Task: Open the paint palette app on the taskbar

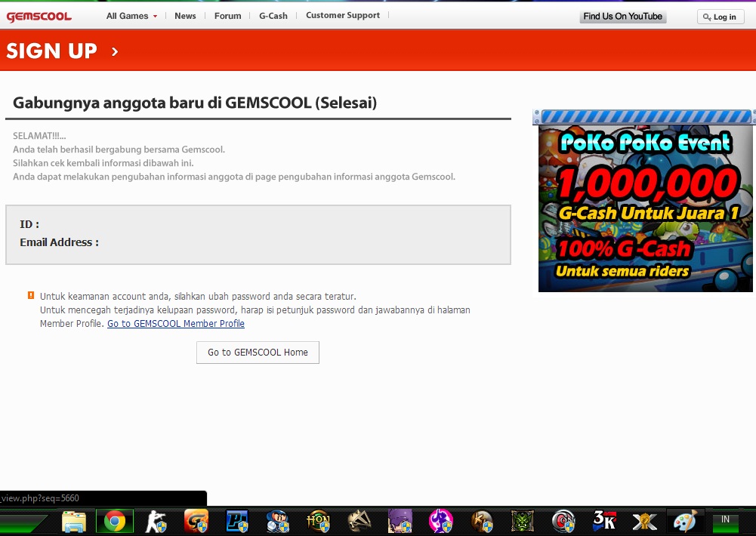Action: (x=684, y=521)
